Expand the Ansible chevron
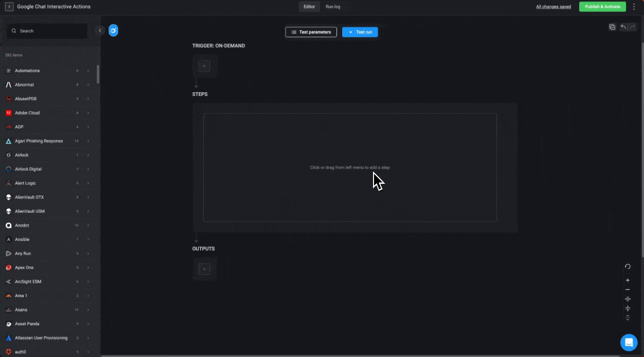 (88, 239)
